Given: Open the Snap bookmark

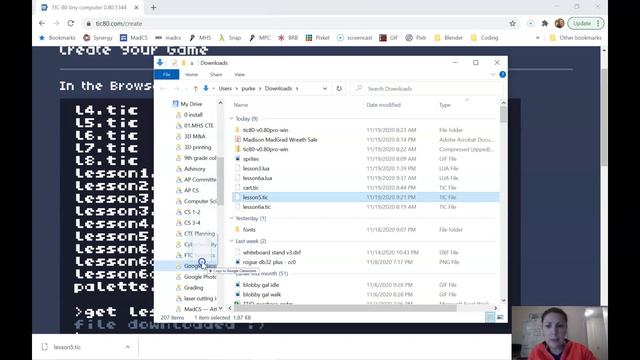Looking at the screenshot, I should [230, 38].
